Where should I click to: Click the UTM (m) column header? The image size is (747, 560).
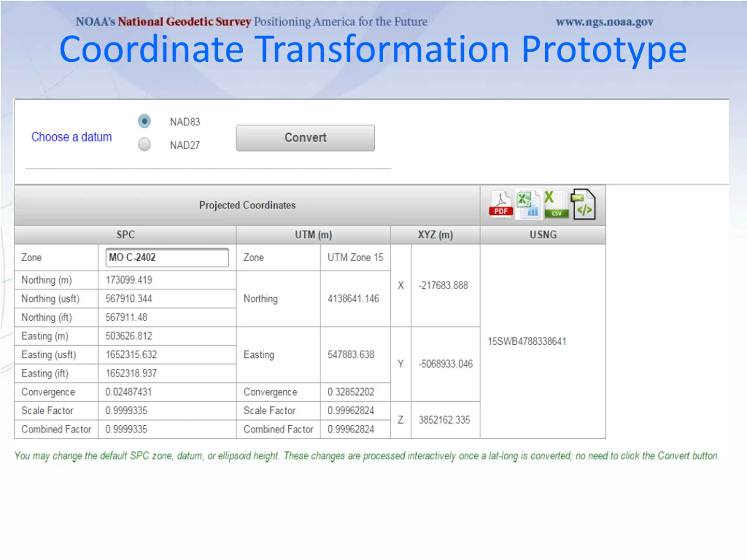tap(313, 235)
